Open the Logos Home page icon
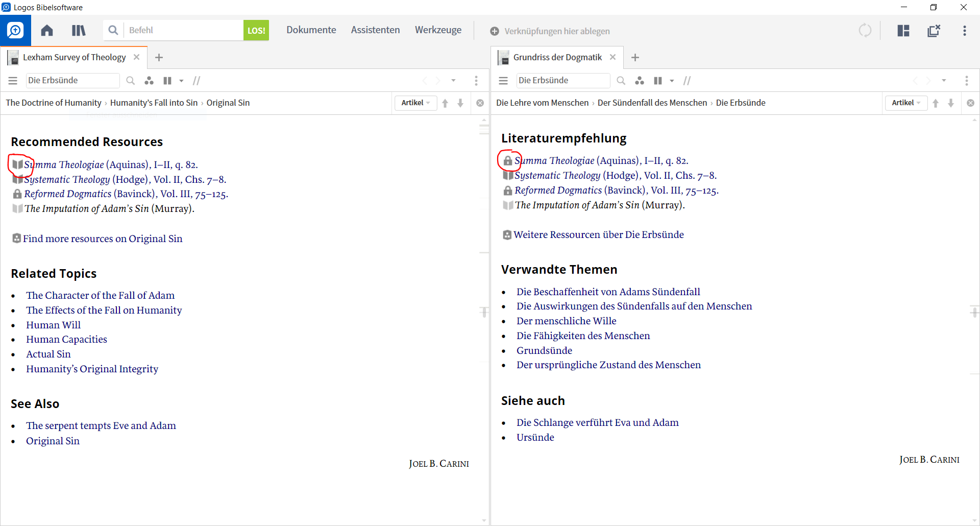 pos(47,31)
